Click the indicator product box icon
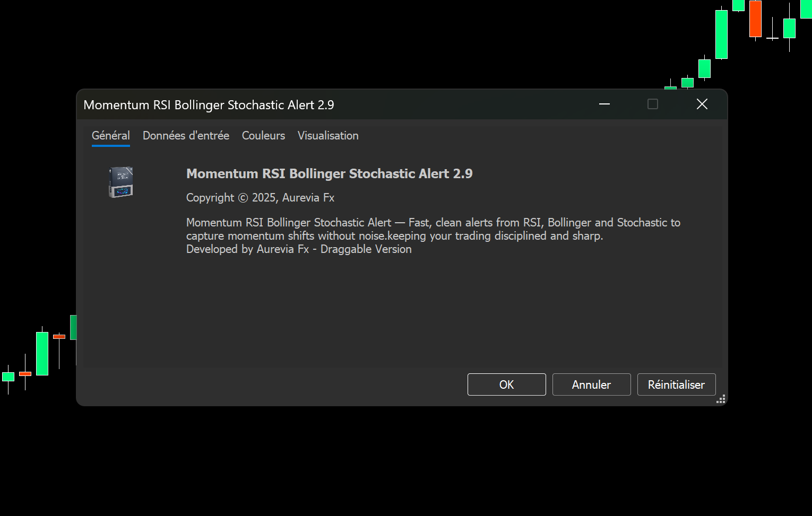The image size is (812, 516). coord(121,182)
